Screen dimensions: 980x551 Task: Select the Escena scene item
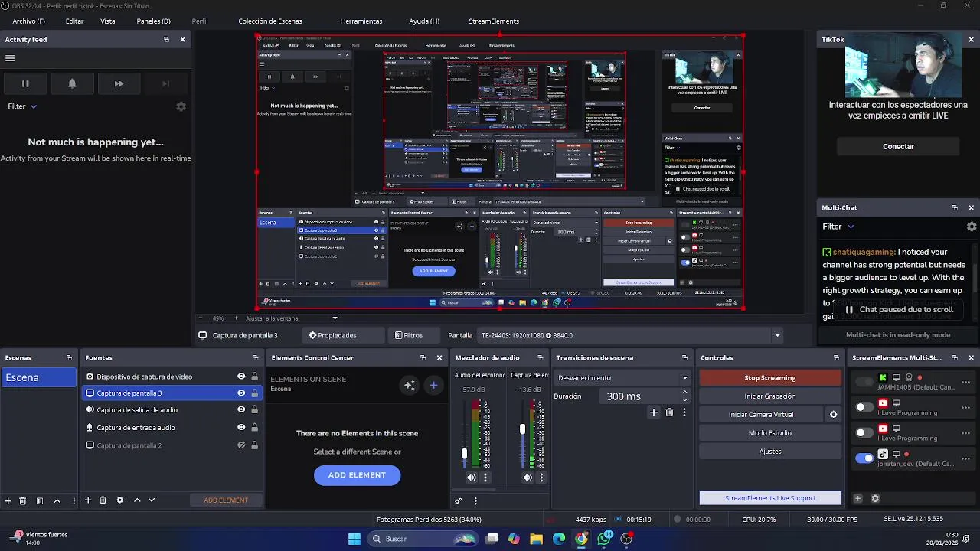click(39, 377)
